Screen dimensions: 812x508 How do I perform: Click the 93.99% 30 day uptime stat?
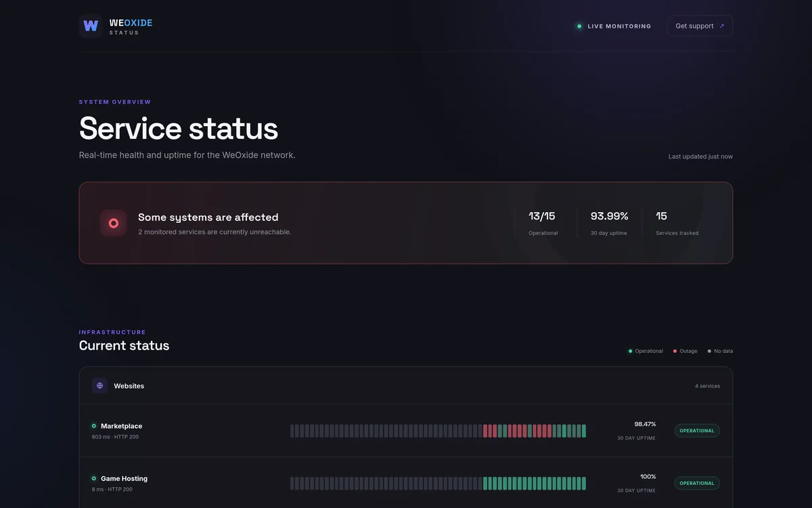(x=609, y=223)
